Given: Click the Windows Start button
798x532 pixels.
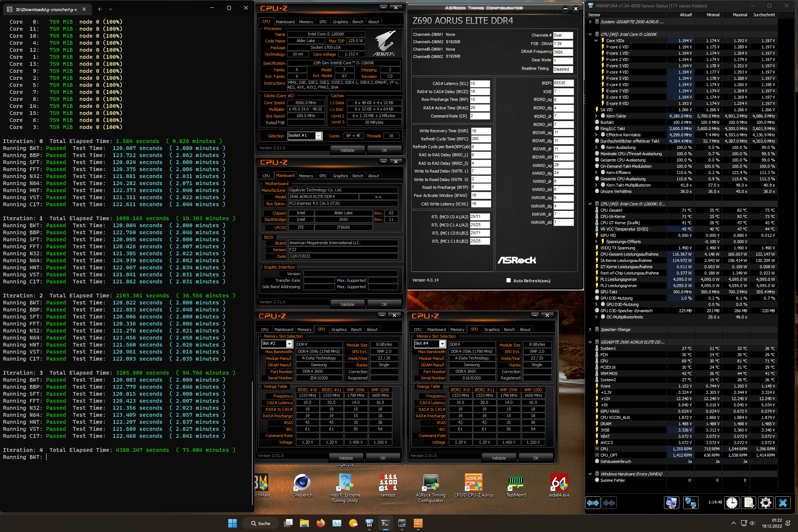Looking at the screenshot, I should pos(232,523).
